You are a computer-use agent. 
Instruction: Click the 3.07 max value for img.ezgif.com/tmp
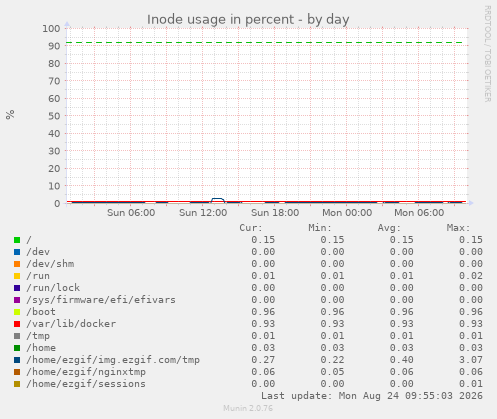471,360
